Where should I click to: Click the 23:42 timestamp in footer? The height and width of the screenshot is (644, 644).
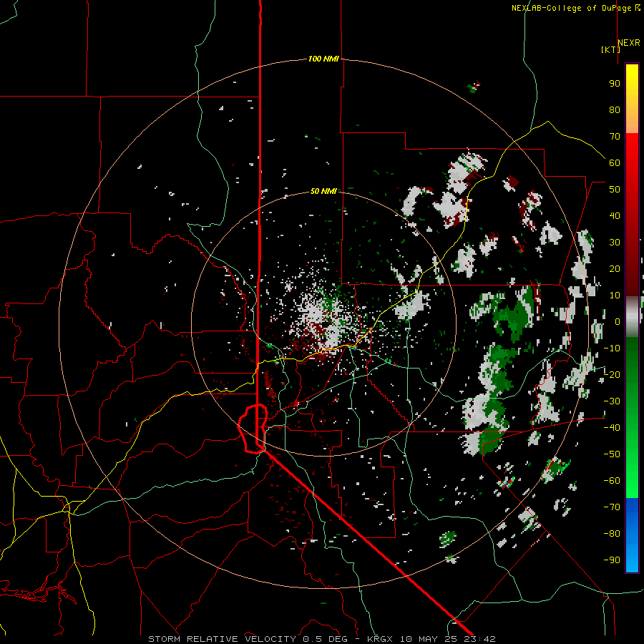tap(480, 639)
